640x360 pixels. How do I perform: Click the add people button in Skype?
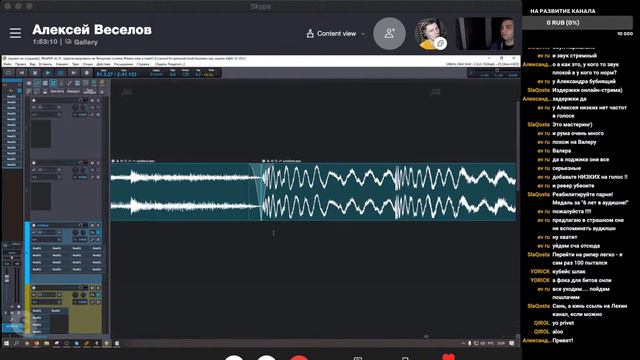(389, 33)
